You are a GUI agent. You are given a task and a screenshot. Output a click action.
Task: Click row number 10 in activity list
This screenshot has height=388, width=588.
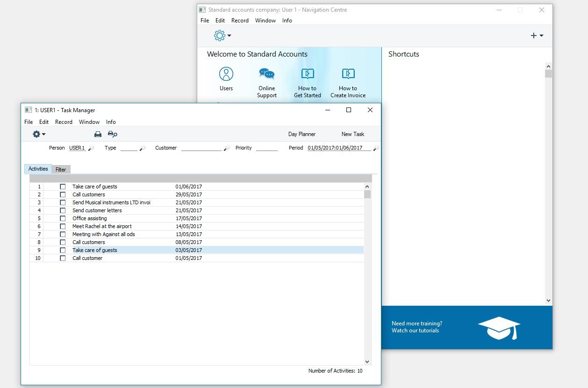(x=37, y=258)
